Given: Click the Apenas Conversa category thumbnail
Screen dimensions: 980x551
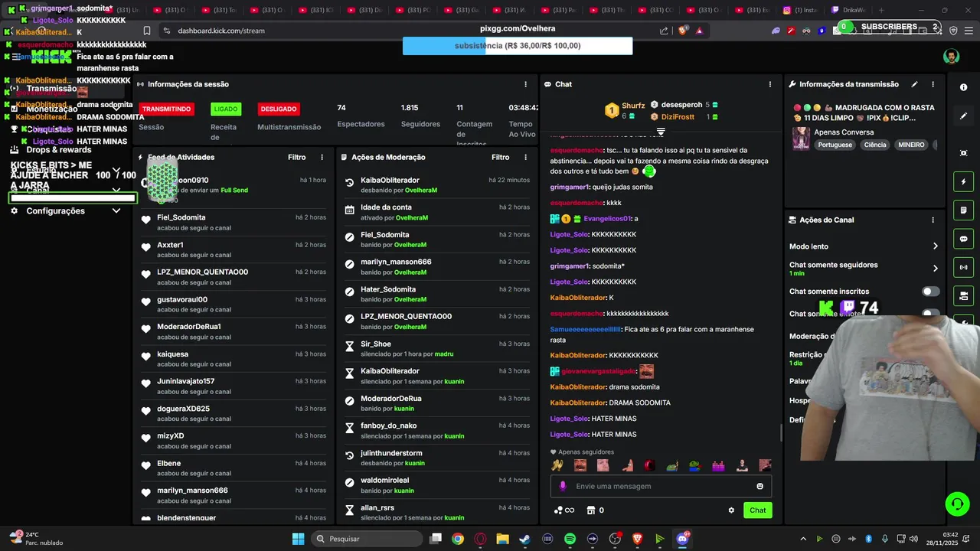Looking at the screenshot, I should [x=801, y=139].
